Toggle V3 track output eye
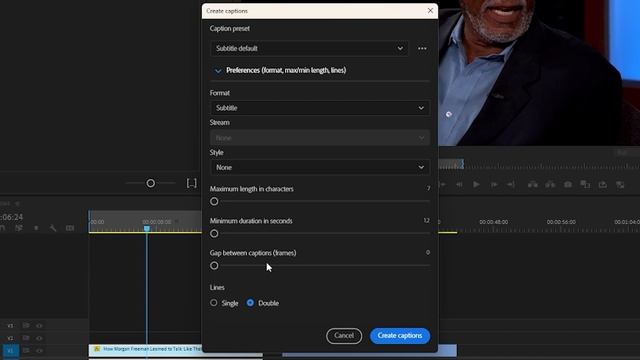 [39, 325]
